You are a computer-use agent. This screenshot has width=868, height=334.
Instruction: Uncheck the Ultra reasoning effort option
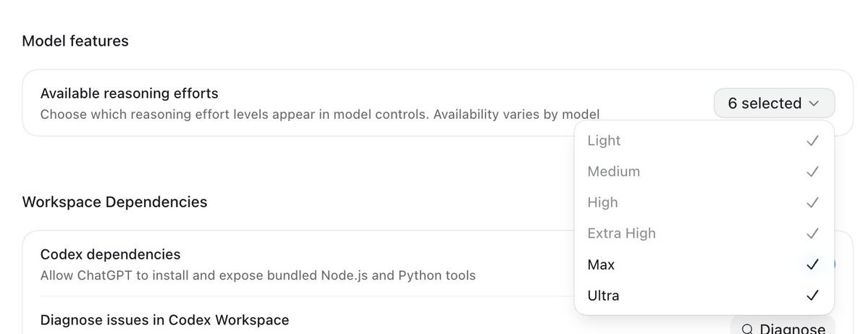[x=704, y=296]
